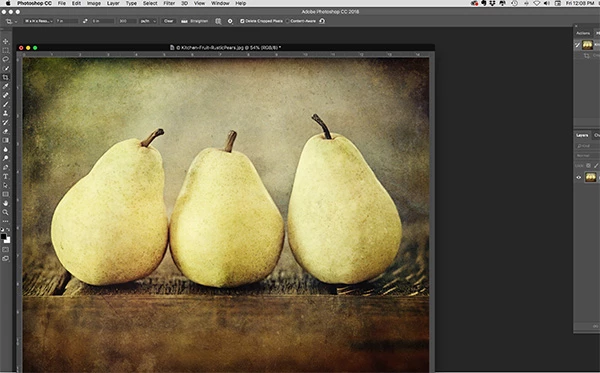Select the Zoom tool

5,212
